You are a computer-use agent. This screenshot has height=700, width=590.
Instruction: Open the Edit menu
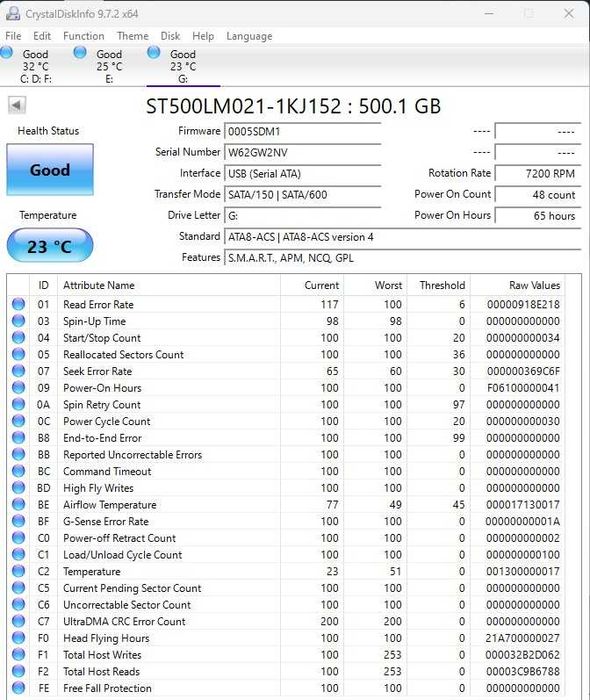[42, 36]
